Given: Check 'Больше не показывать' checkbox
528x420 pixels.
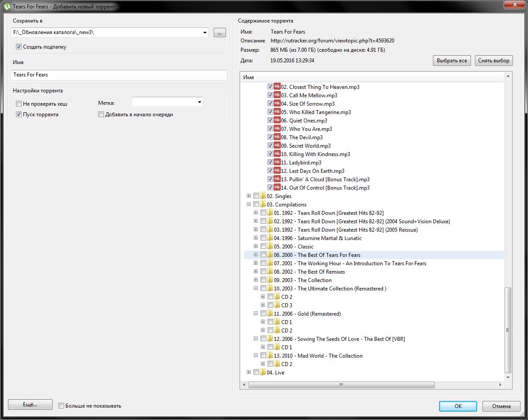Looking at the screenshot, I should 61,406.
